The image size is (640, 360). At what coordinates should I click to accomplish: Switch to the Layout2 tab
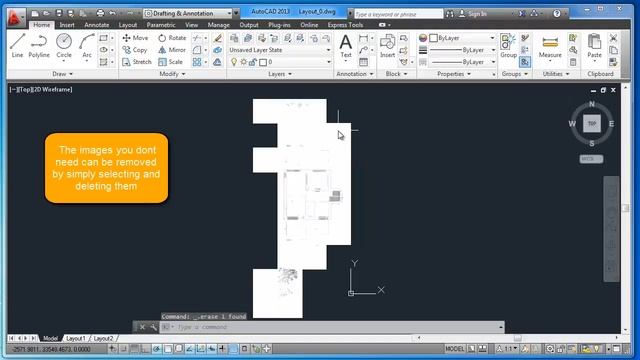point(103,338)
